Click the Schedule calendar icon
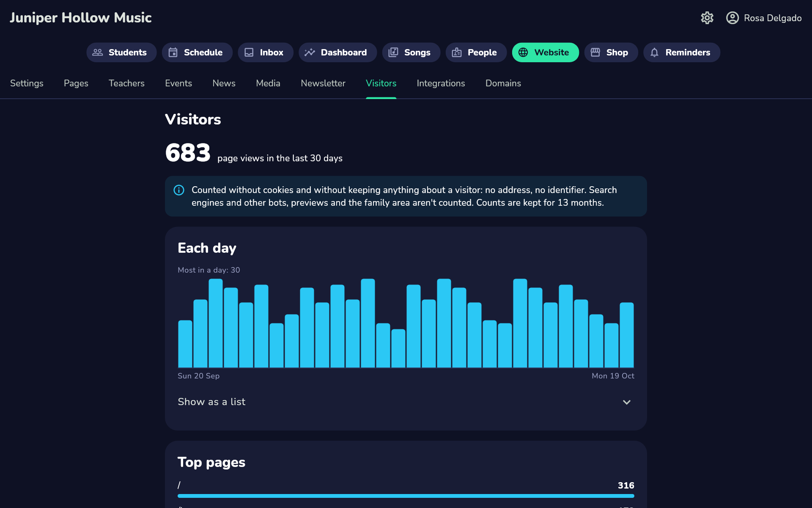812x508 pixels. (x=173, y=52)
